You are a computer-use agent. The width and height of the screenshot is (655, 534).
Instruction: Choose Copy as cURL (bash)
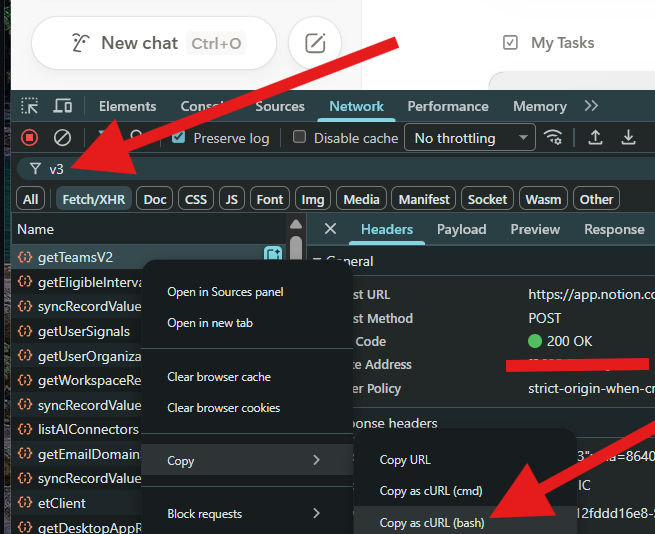[x=465, y=522]
